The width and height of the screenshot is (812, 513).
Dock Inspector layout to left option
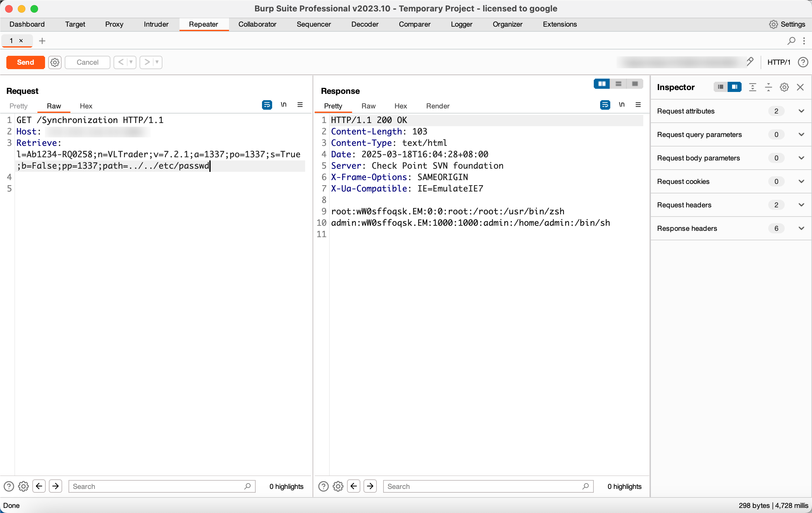point(721,87)
